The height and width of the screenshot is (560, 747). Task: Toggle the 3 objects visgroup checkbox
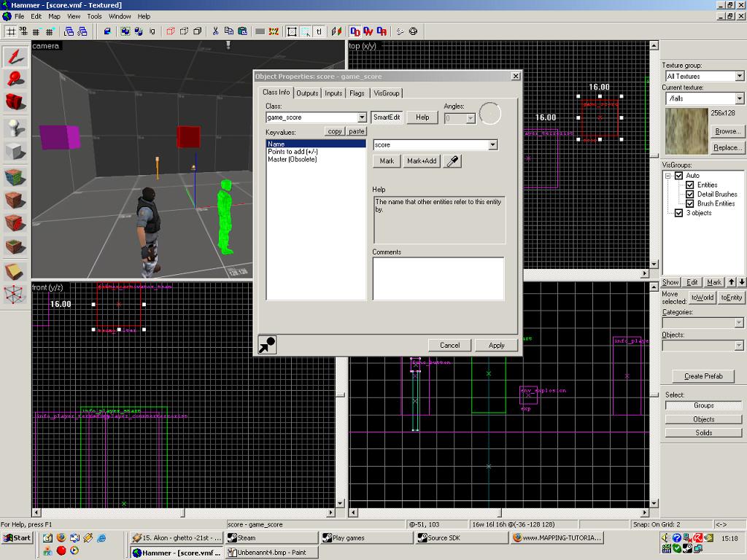[679, 213]
